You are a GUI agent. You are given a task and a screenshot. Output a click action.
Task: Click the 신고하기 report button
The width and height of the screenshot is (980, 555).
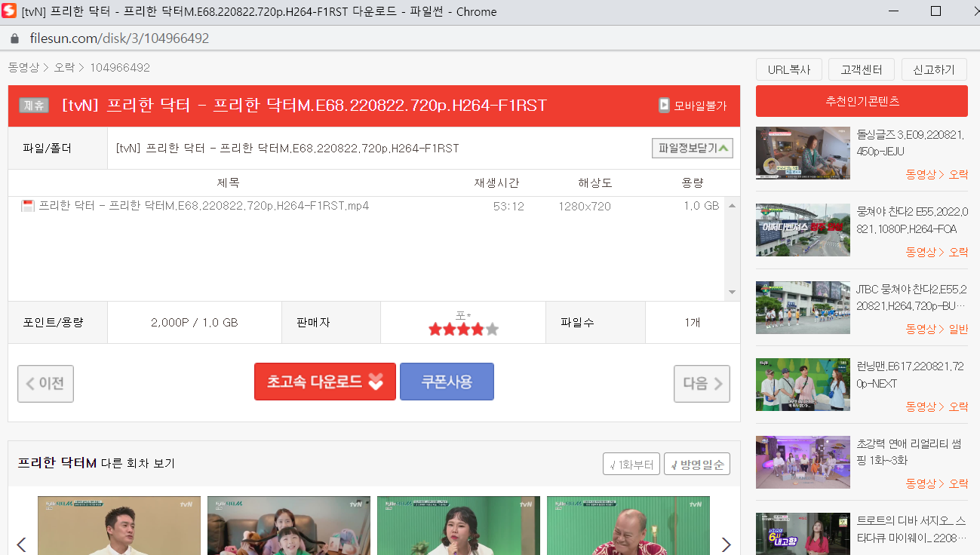tap(934, 69)
